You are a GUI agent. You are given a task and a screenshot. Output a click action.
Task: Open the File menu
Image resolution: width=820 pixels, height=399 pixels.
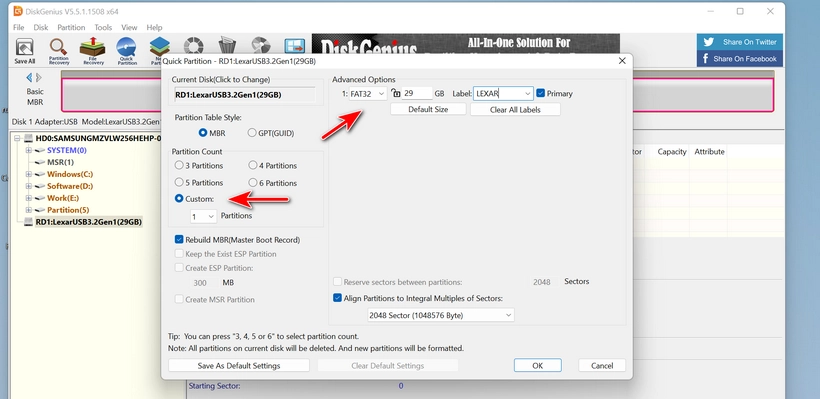pos(18,27)
